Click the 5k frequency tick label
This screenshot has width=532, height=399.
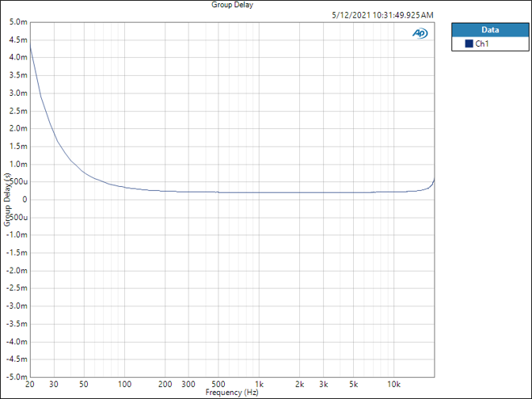click(x=354, y=385)
